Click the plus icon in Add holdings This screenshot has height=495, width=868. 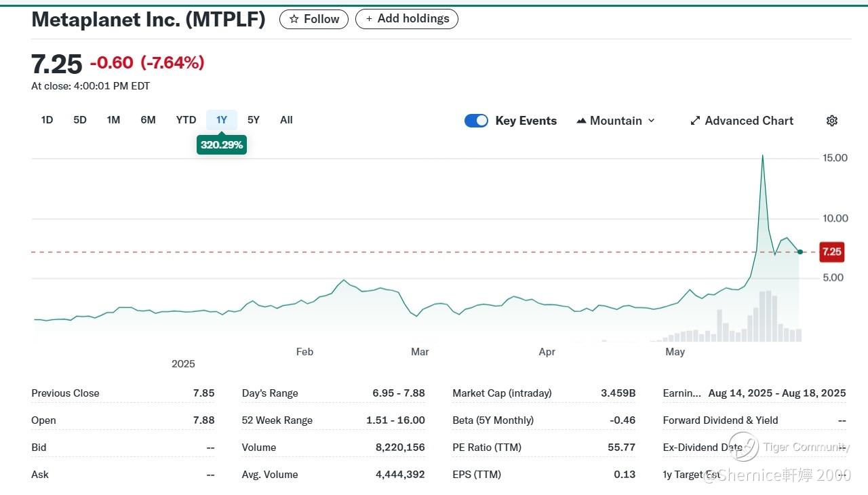[x=369, y=19]
